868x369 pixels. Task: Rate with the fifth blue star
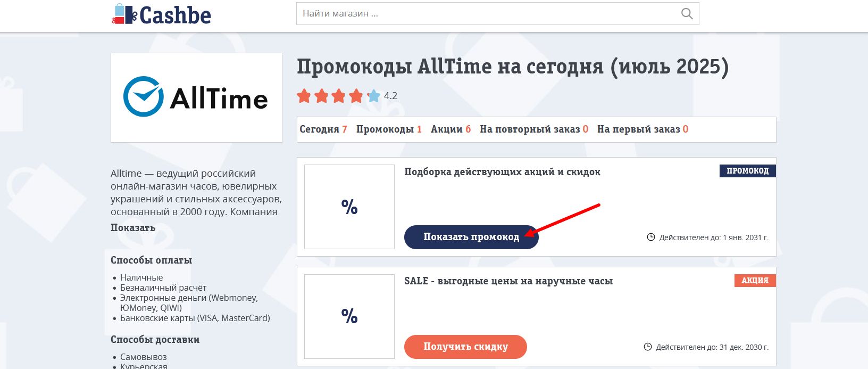tap(374, 96)
